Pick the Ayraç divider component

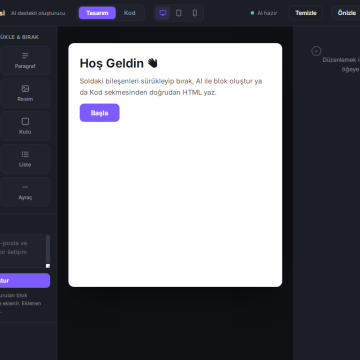(25, 192)
